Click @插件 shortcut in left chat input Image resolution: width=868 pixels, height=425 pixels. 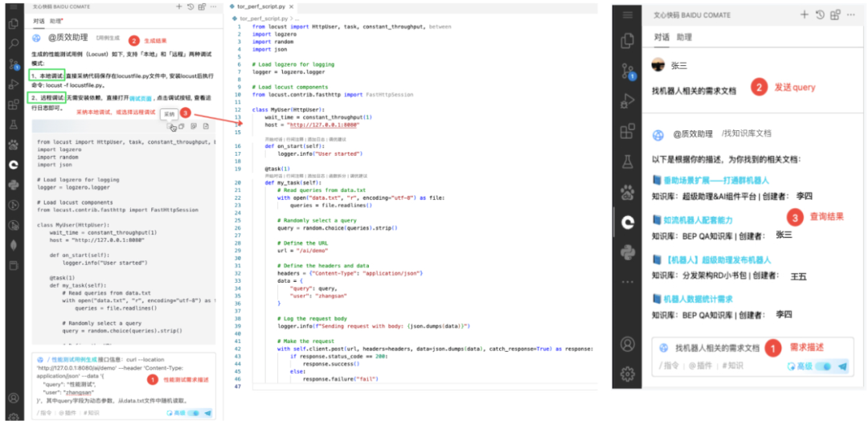[68, 413]
